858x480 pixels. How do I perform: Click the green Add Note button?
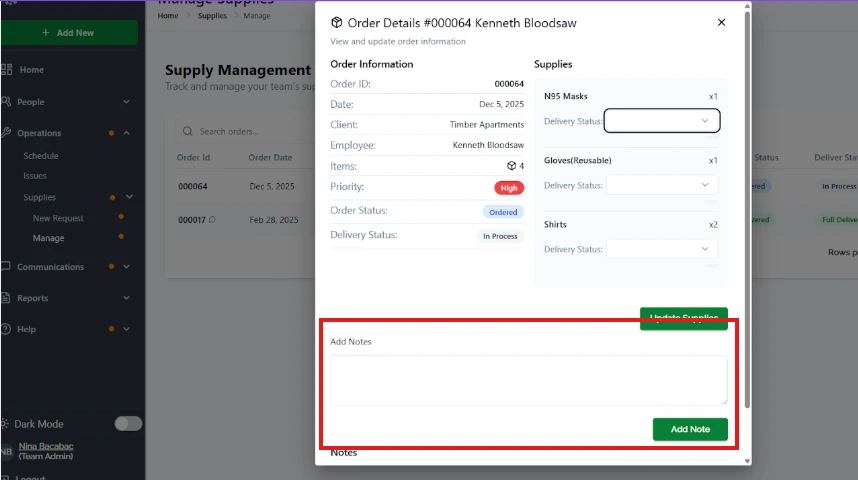coord(690,429)
